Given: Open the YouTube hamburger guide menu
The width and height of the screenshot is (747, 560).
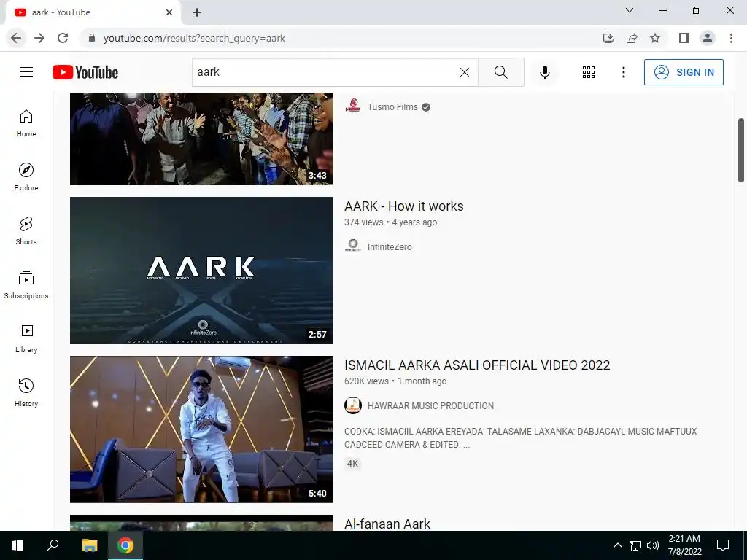Looking at the screenshot, I should 26,72.
